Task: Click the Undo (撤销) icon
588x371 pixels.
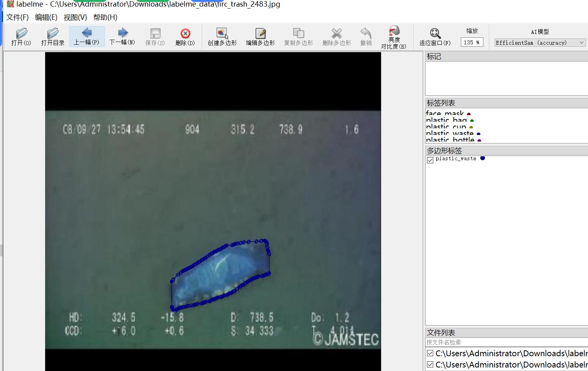Action: (366, 37)
